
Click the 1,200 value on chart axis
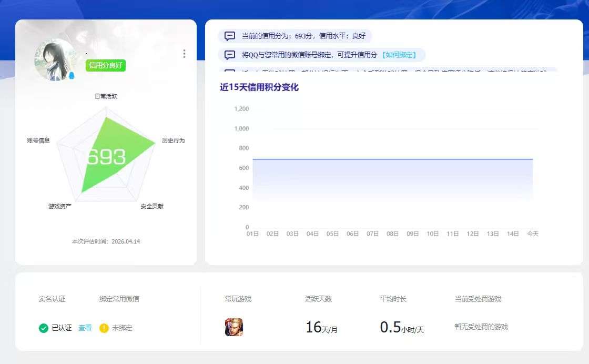point(241,109)
